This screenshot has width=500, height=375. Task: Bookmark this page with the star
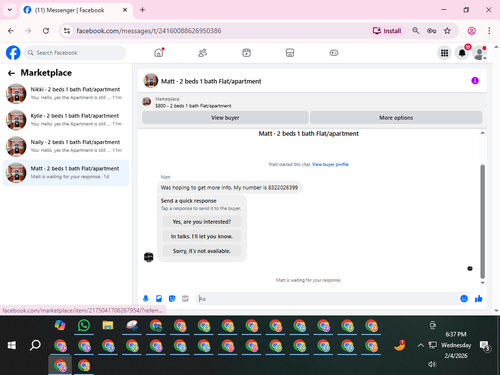[447, 31]
